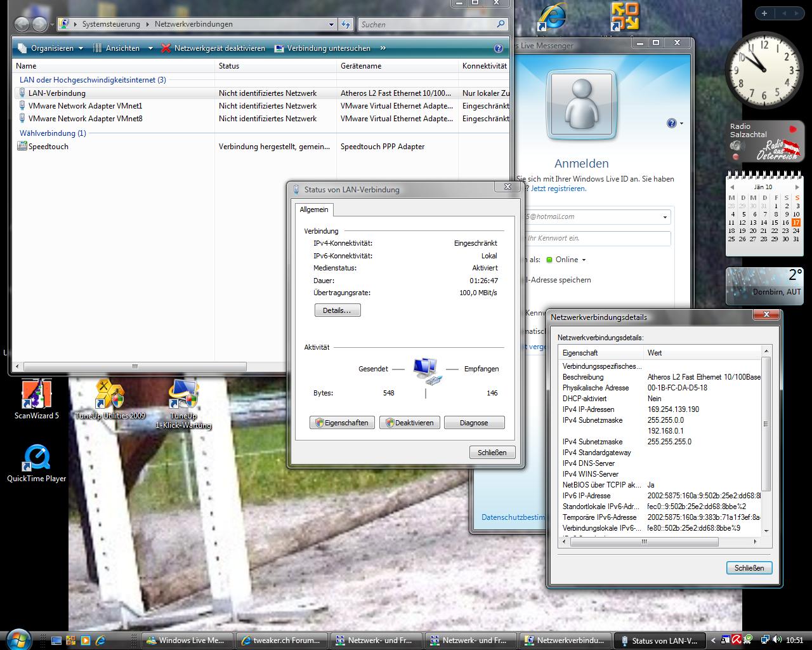Expand the Ansichten dropdown arrow
812x650 pixels.
(150, 48)
